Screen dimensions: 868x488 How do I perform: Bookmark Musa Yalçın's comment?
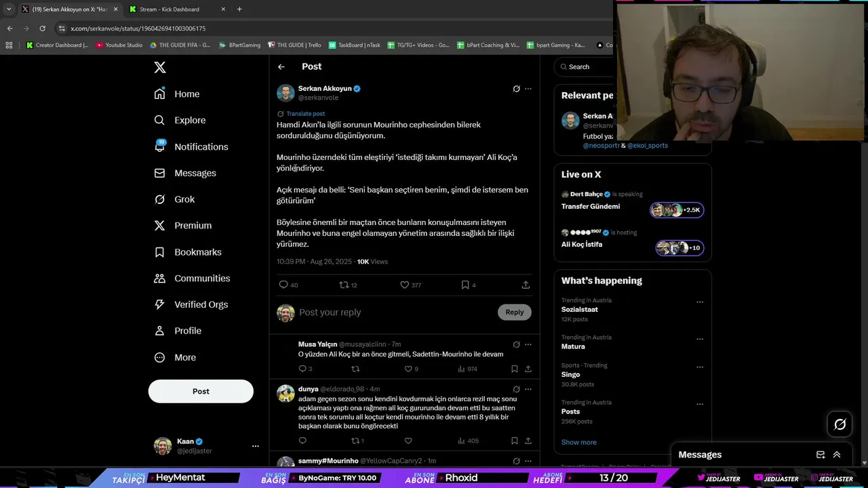(x=515, y=369)
